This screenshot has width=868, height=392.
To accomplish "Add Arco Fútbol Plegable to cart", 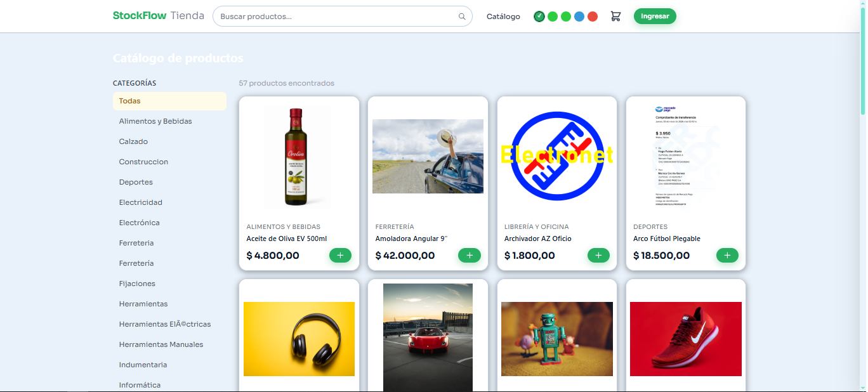I will pyautogui.click(x=727, y=256).
